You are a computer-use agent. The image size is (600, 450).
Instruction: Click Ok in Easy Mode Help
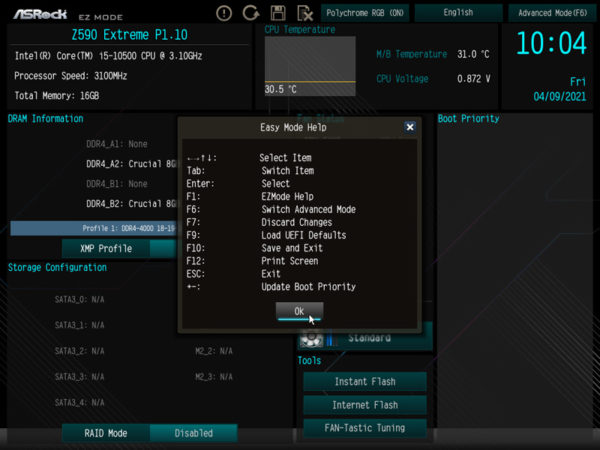coord(299,311)
